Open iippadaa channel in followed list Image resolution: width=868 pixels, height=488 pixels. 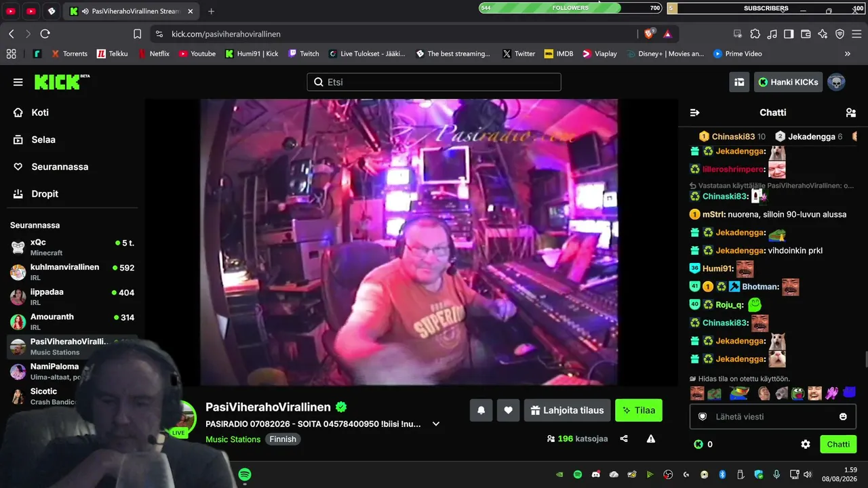(73, 297)
